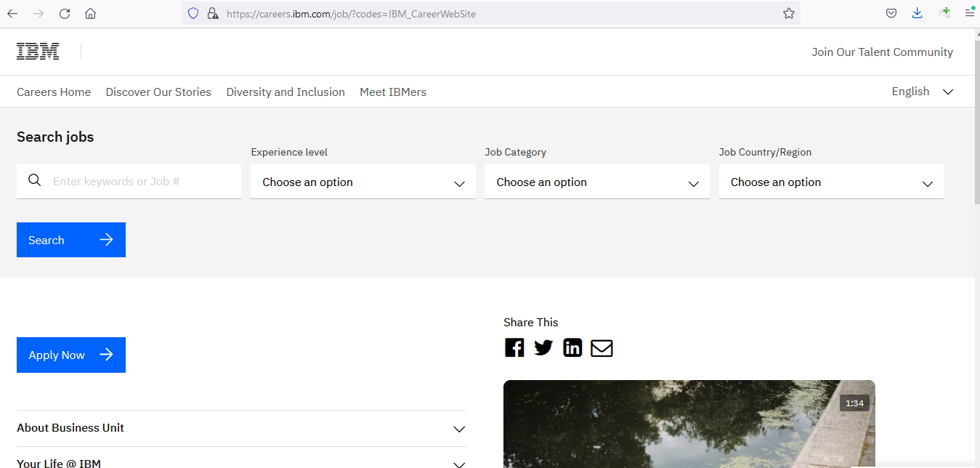Share this job on Twitter
This screenshot has width=980, height=468.
543,347
